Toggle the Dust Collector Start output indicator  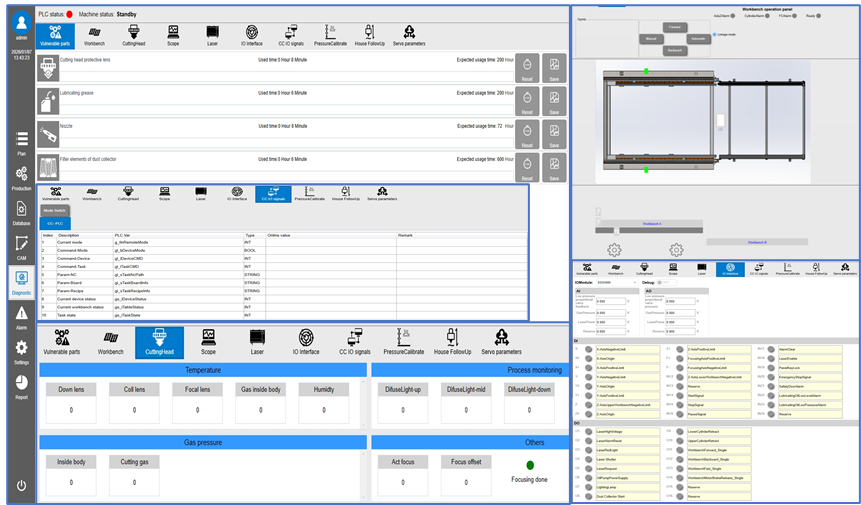pos(588,497)
